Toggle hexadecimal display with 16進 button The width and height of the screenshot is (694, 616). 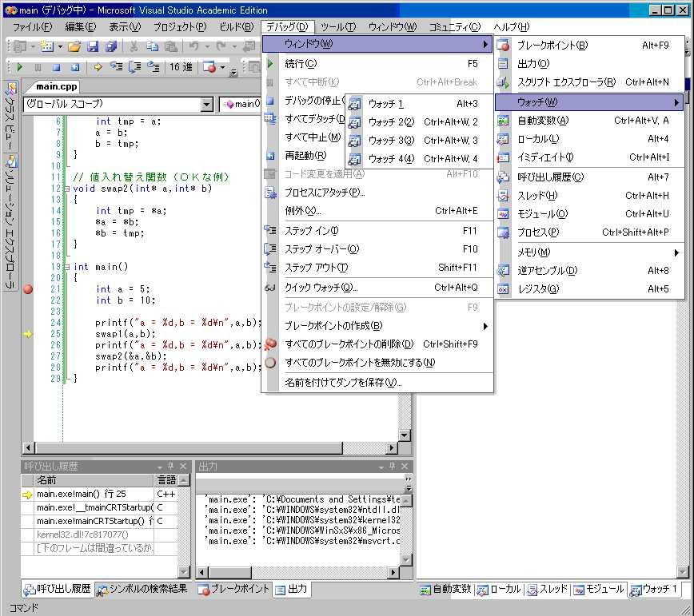click(x=181, y=67)
